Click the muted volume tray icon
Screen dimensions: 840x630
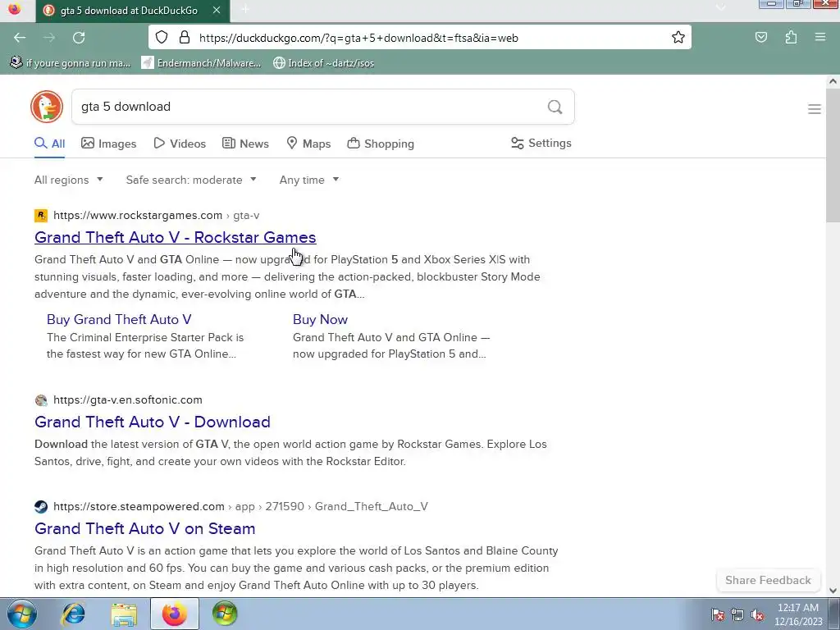point(757,615)
